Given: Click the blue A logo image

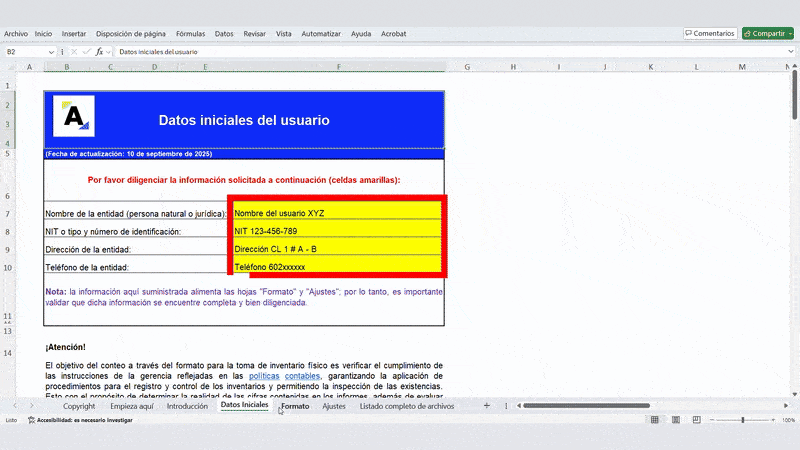Looking at the screenshot, I should pyautogui.click(x=74, y=116).
